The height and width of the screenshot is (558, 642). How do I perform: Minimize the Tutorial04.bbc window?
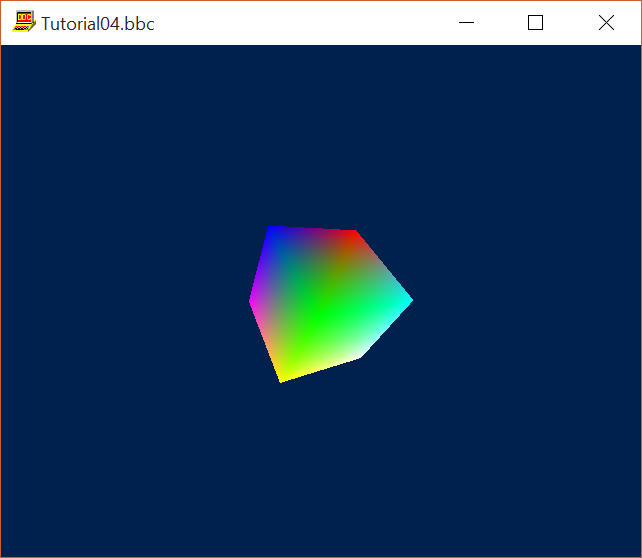pyautogui.click(x=466, y=23)
